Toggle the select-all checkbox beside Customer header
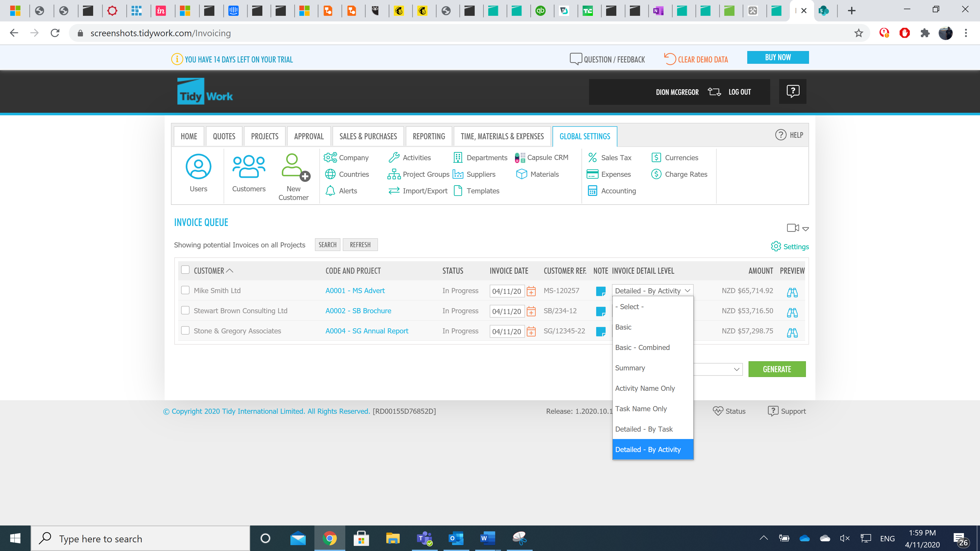Image resolution: width=980 pixels, height=551 pixels. (185, 270)
